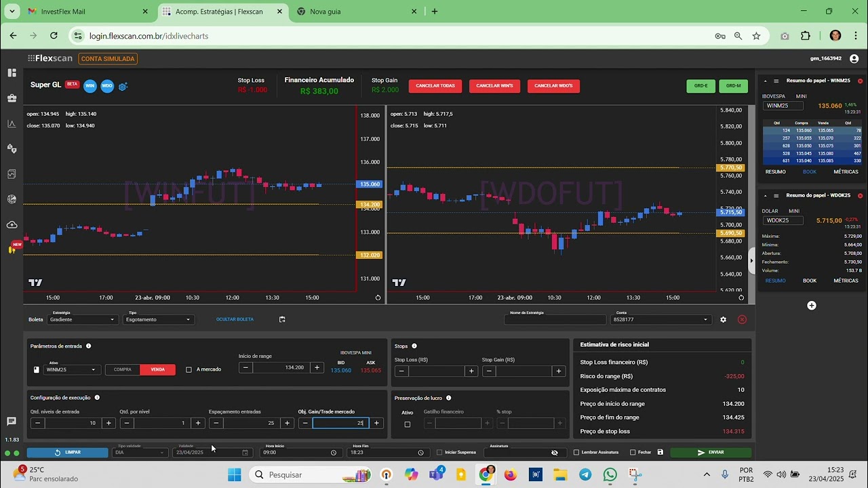This screenshot has height=488, width=868.
Task: Click the ENVIAR send button
Action: (711, 452)
